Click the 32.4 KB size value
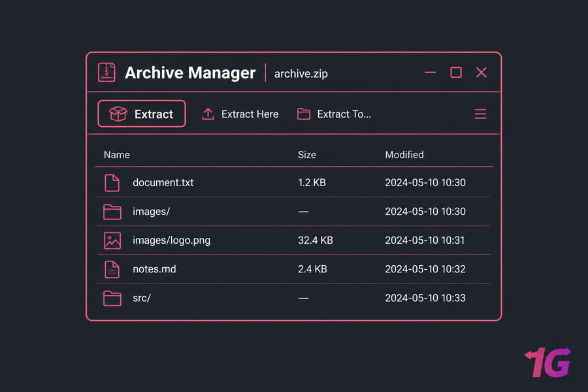 pos(316,240)
